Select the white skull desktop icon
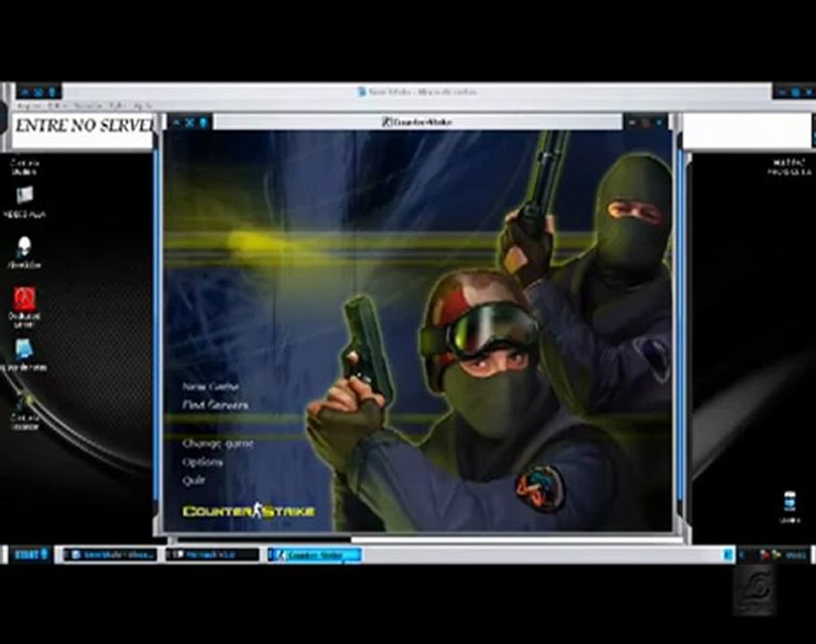Image resolution: width=816 pixels, height=644 pixels. coord(24,253)
